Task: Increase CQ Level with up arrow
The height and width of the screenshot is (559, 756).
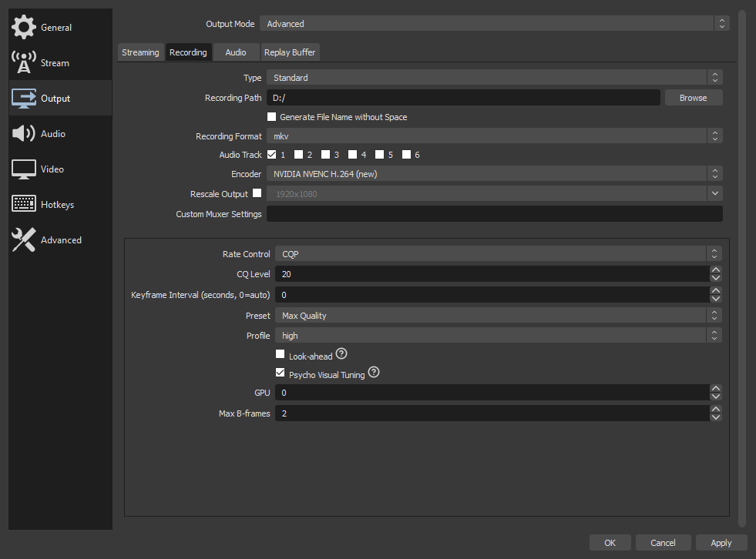Action: (x=716, y=269)
